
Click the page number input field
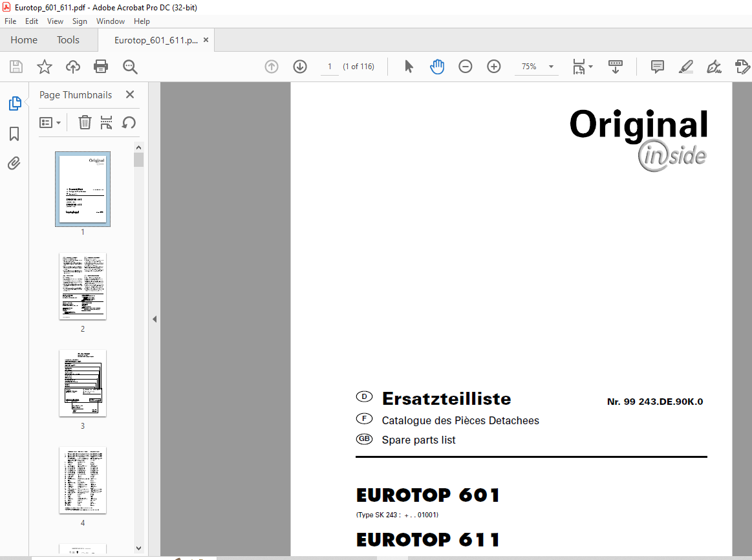330,67
